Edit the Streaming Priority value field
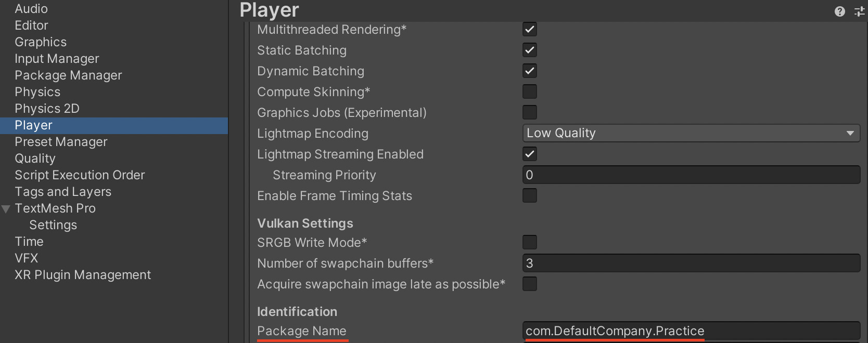868x343 pixels. pyautogui.click(x=691, y=175)
